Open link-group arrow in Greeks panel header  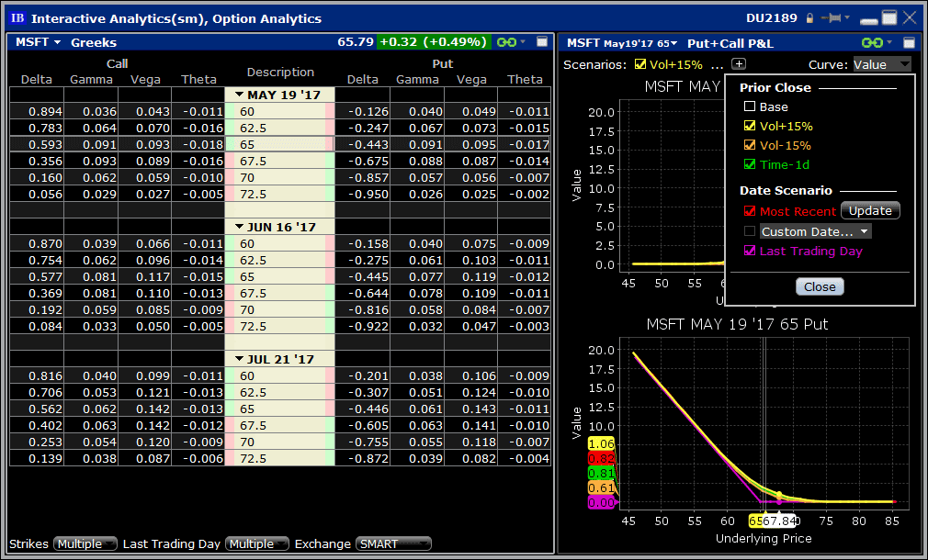pos(523,42)
